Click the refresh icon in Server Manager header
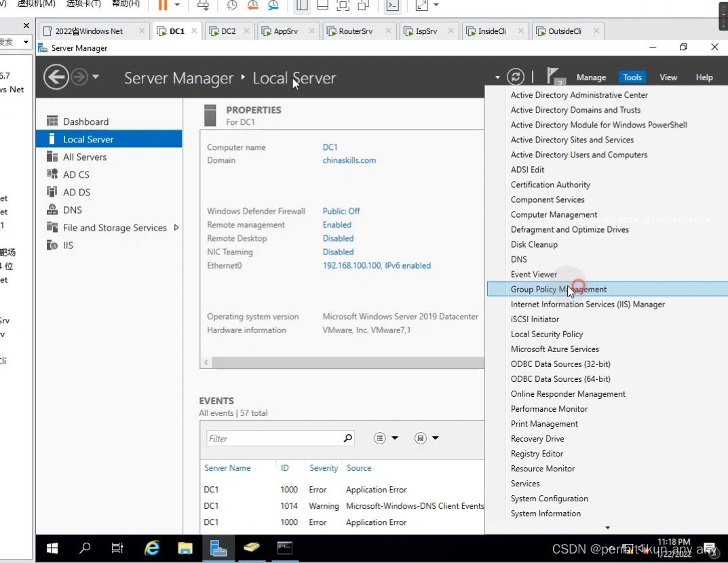The height and width of the screenshot is (563, 728). (x=516, y=77)
